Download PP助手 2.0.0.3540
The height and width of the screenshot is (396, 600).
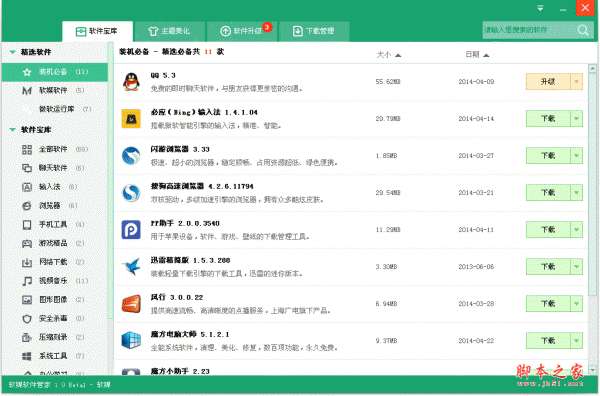pyautogui.click(x=548, y=230)
